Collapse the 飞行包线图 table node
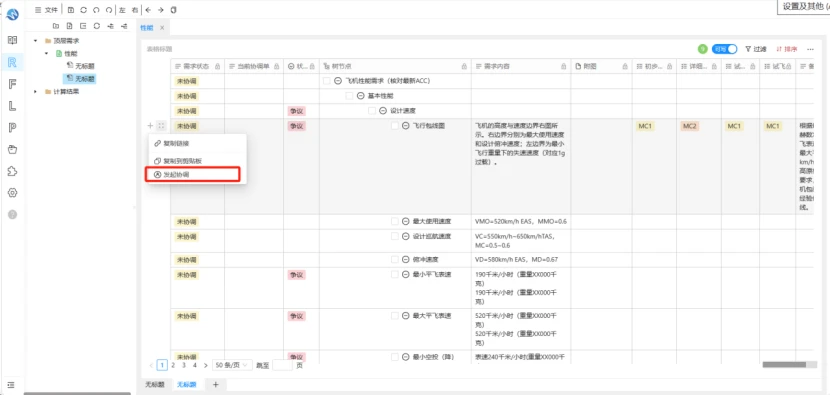The image size is (830, 396). 406,126
